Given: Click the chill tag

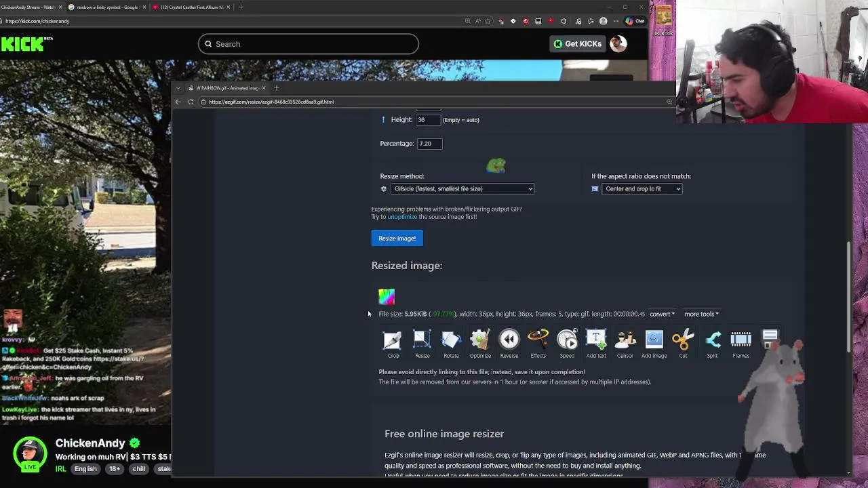Looking at the screenshot, I should pos(139,469).
